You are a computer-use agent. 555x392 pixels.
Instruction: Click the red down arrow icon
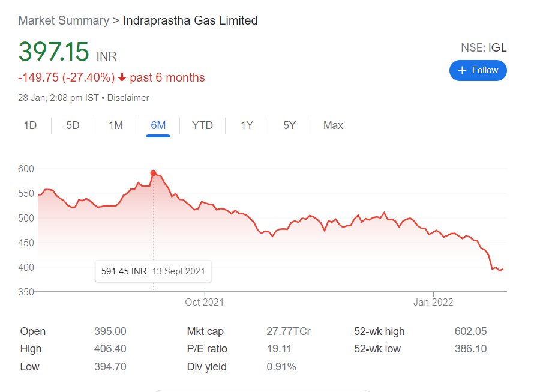(122, 77)
